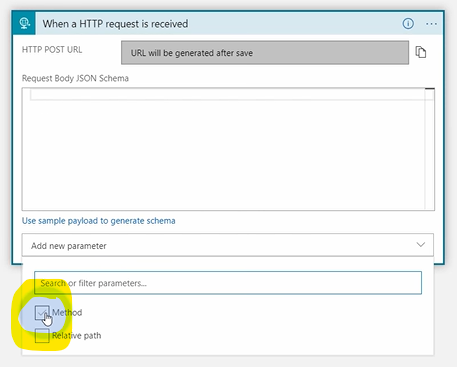Click Use sample payload to generate schema
The width and height of the screenshot is (457, 367).
[x=99, y=221]
